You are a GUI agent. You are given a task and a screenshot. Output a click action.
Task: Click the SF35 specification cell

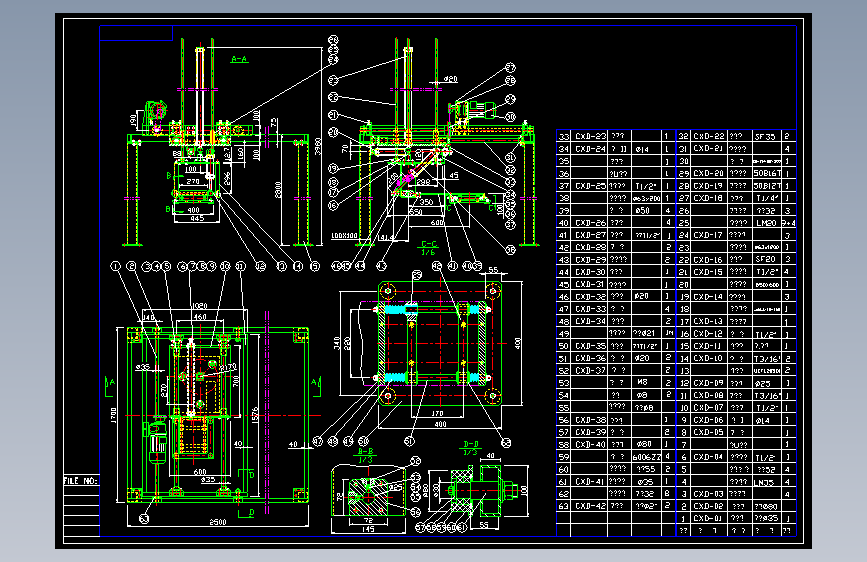tap(766, 136)
